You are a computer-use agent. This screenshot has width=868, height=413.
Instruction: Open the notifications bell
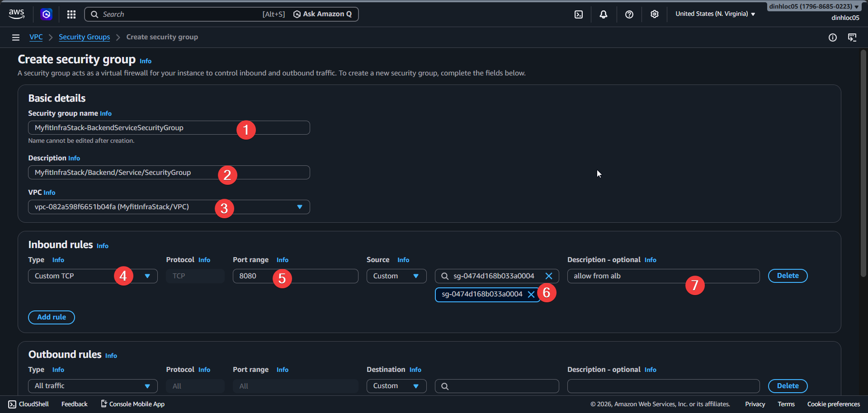[x=604, y=14]
